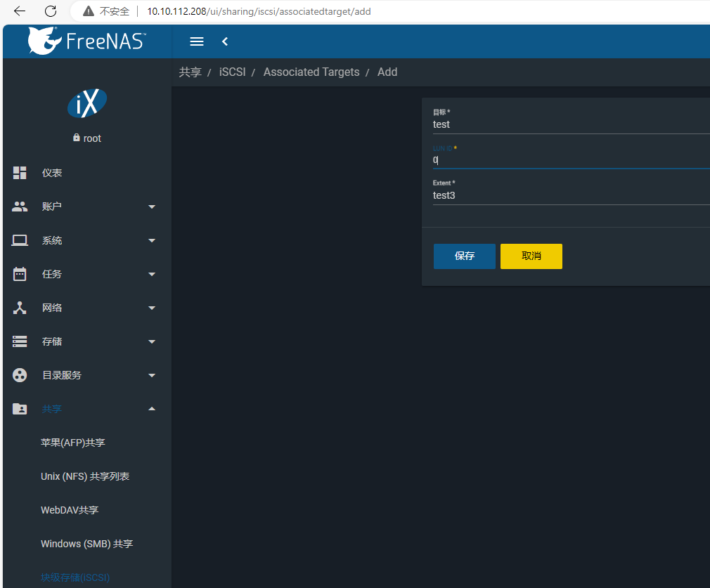The image size is (710, 588).
Task: Select the 账户 sidebar icon
Action: (19, 207)
